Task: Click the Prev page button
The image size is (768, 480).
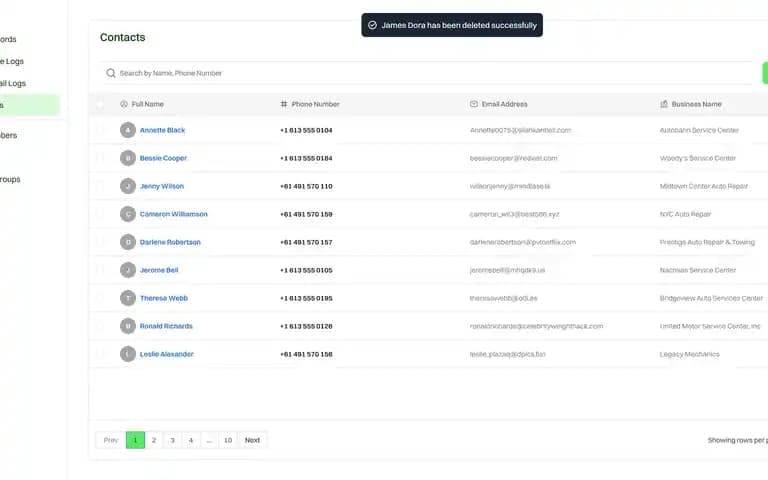Action: click(x=111, y=440)
